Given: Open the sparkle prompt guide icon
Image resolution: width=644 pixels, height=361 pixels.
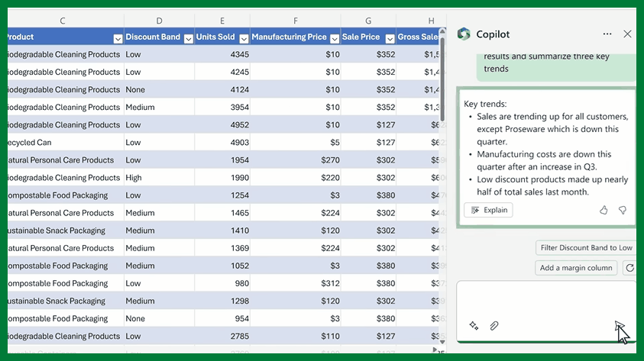Looking at the screenshot, I should 474,326.
